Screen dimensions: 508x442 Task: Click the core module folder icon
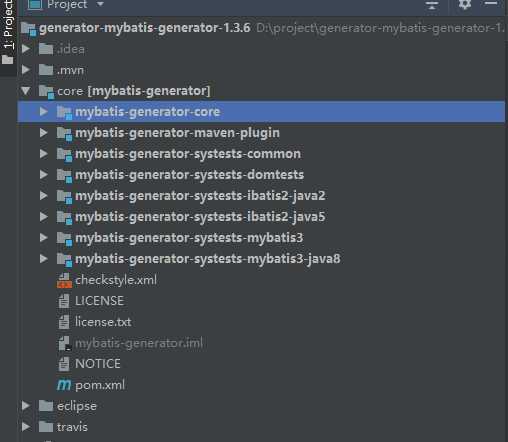click(46, 92)
